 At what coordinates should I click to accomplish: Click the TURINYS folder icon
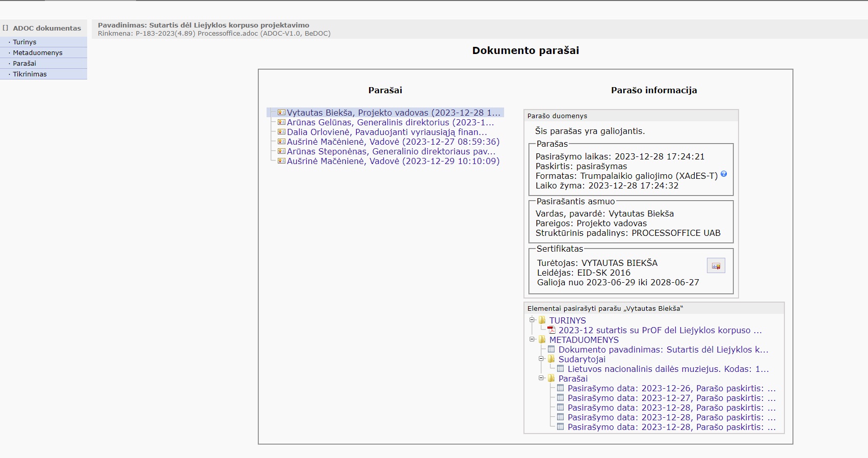(542, 320)
